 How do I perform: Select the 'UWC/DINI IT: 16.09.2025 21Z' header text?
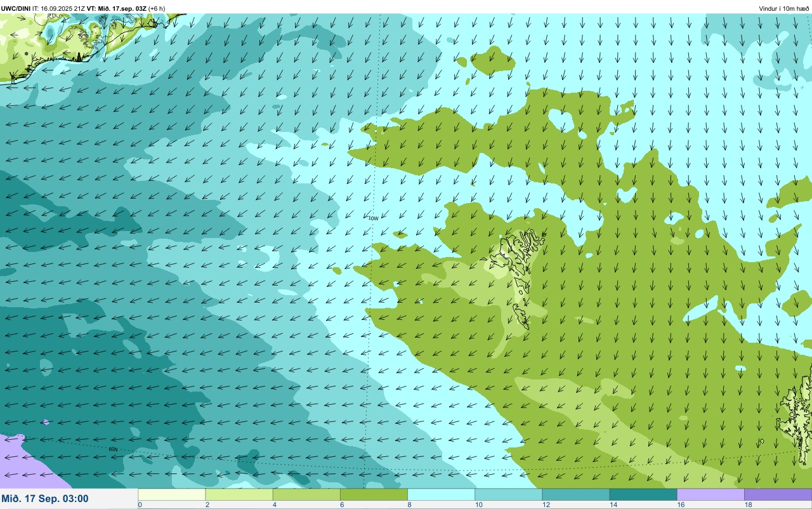(42, 8)
